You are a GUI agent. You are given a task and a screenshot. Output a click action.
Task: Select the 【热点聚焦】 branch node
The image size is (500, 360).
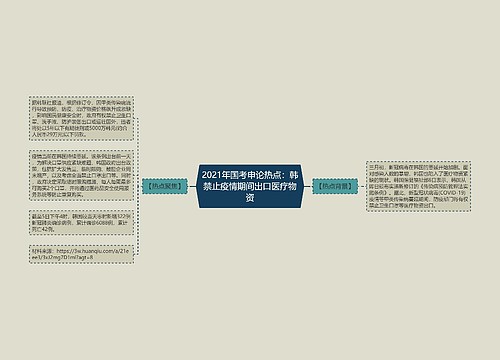(165, 186)
